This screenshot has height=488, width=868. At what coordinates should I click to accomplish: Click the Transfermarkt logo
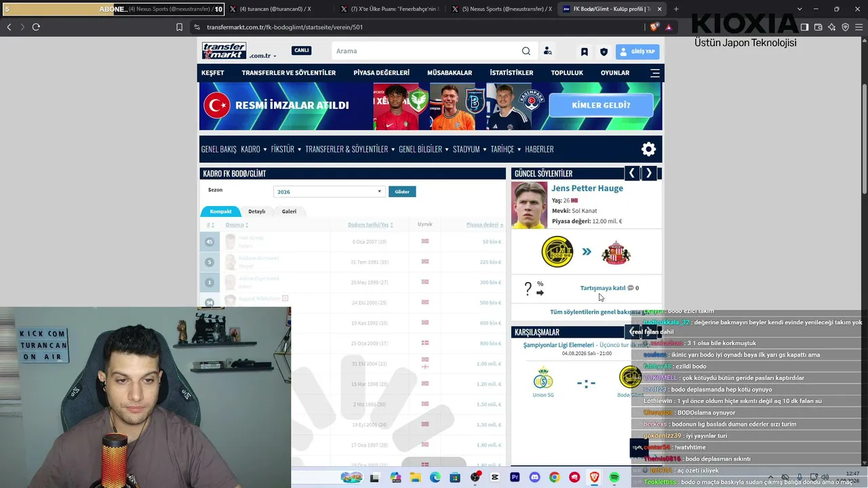coord(224,51)
